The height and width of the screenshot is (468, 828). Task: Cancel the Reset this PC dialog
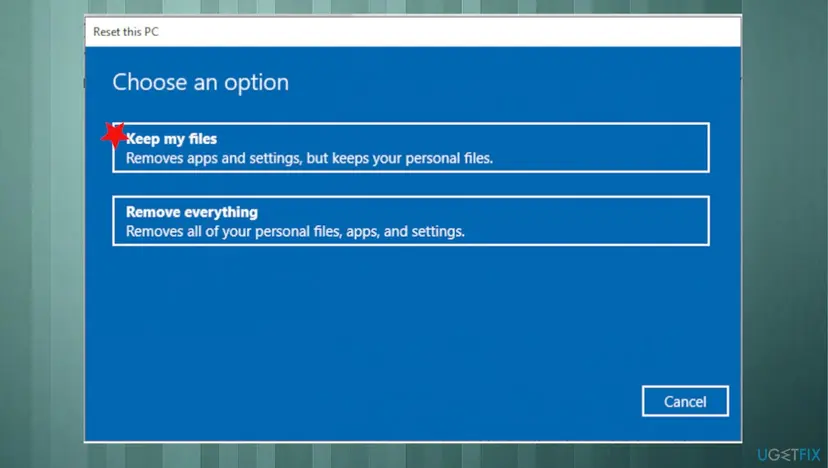click(685, 401)
